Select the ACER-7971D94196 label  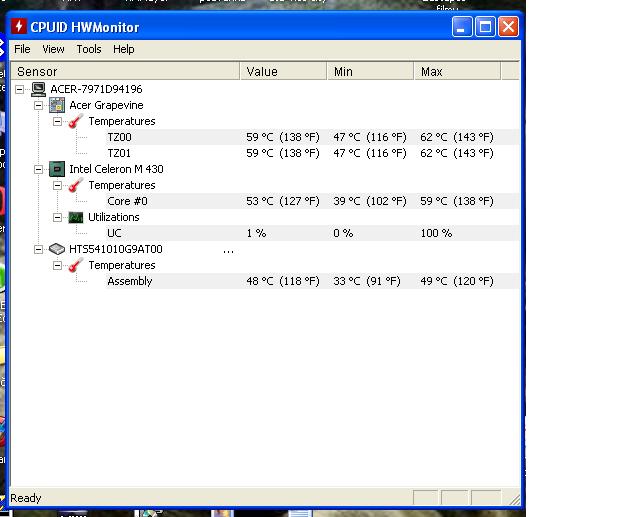[x=96, y=89]
